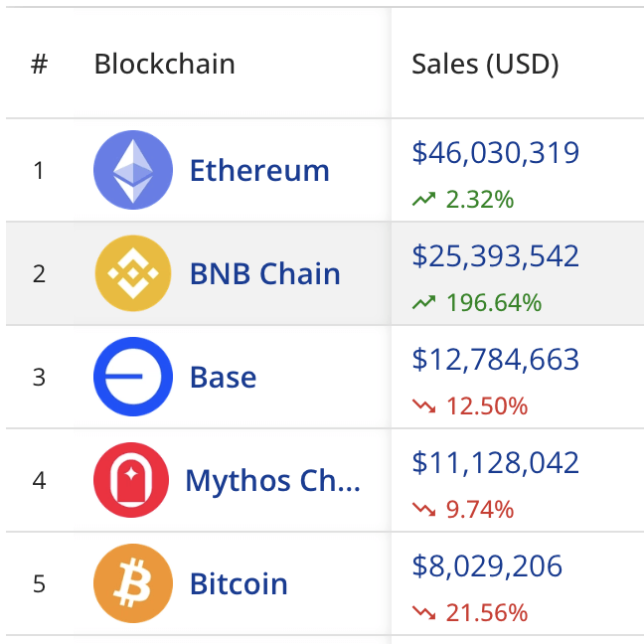This screenshot has height=644, width=644.
Task: Open the Ethereum blockchain link
Action: [x=259, y=170]
